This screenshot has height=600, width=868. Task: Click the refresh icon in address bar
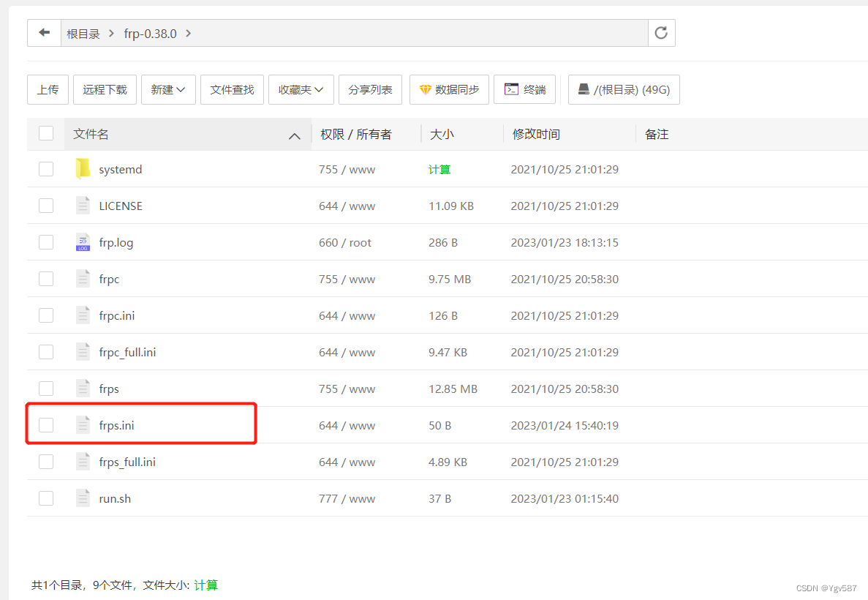661,33
